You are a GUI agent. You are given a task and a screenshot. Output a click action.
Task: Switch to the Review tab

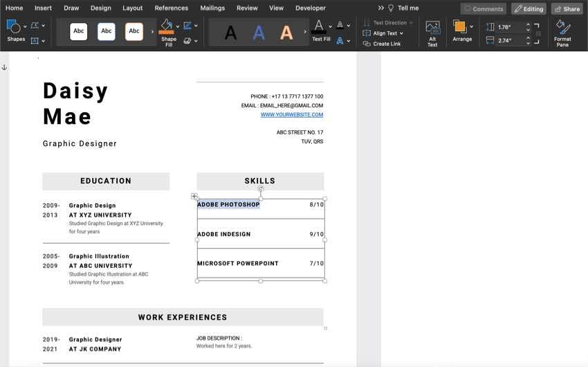tap(247, 8)
